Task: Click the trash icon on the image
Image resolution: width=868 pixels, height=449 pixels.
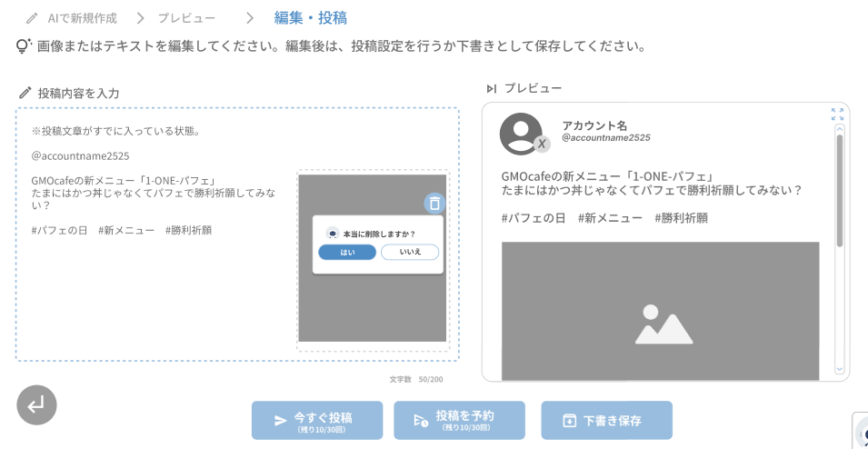Action: pyautogui.click(x=434, y=204)
